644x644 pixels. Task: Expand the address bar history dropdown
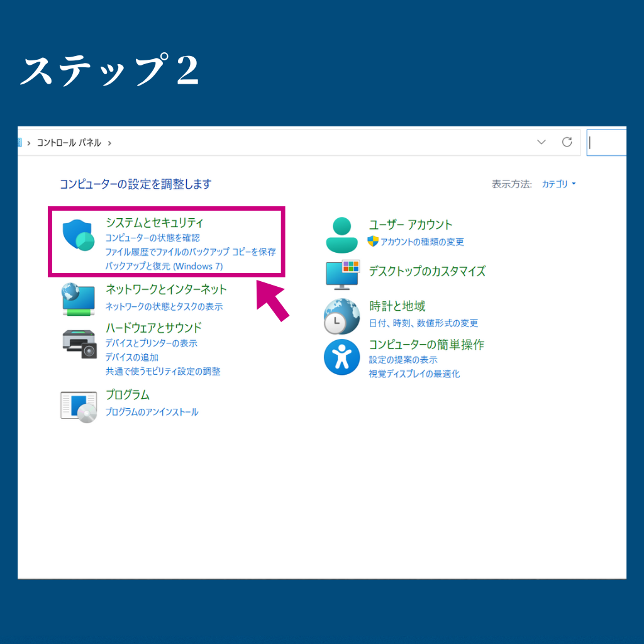click(x=541, y=142)
